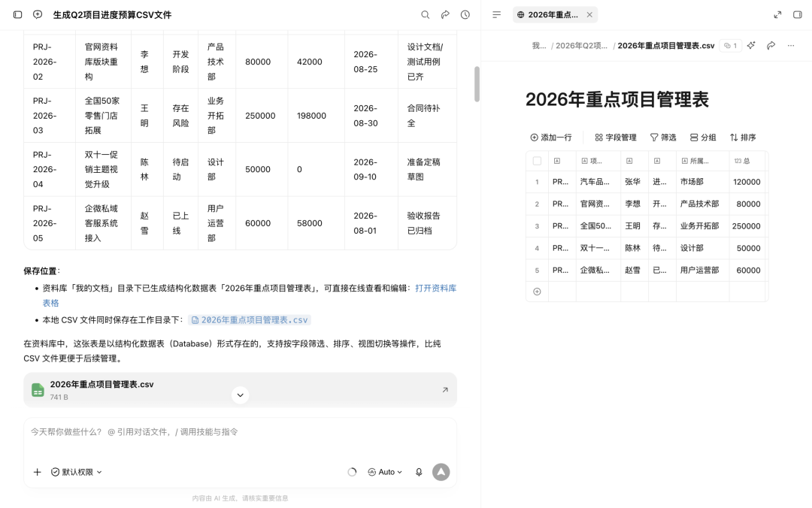
Task: Click 筛选 to filter the table
Action: (663, 138)
